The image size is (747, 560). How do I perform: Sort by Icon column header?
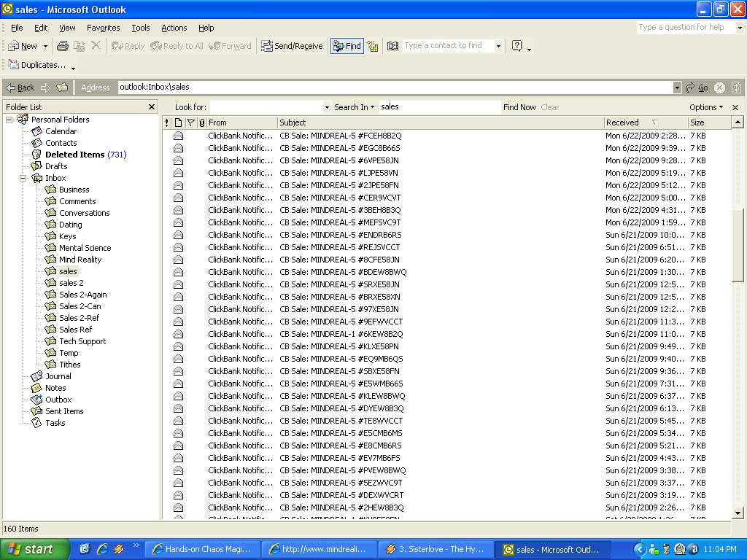click(x=178, y=122)
